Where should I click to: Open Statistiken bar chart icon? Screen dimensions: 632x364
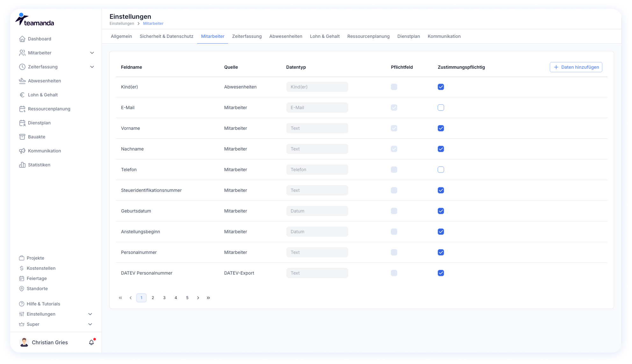point(22,165)
